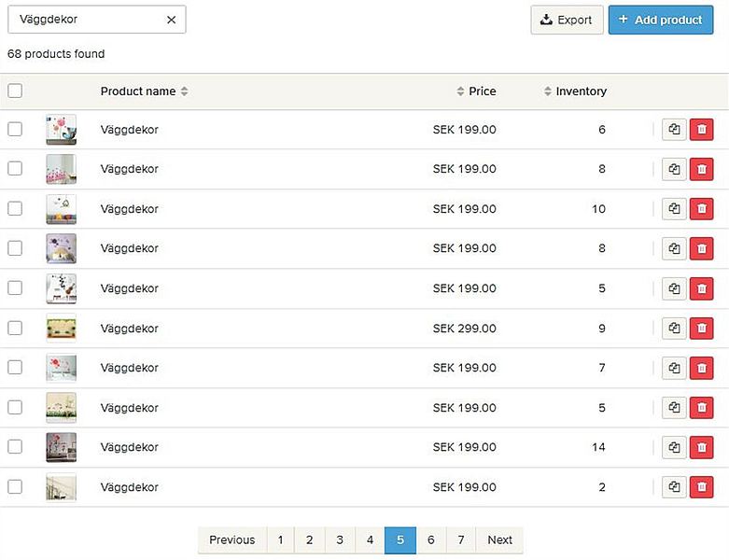Clear the Väggdekor search with X icon
Screen dimensions: 729x560
coord(171,20)
